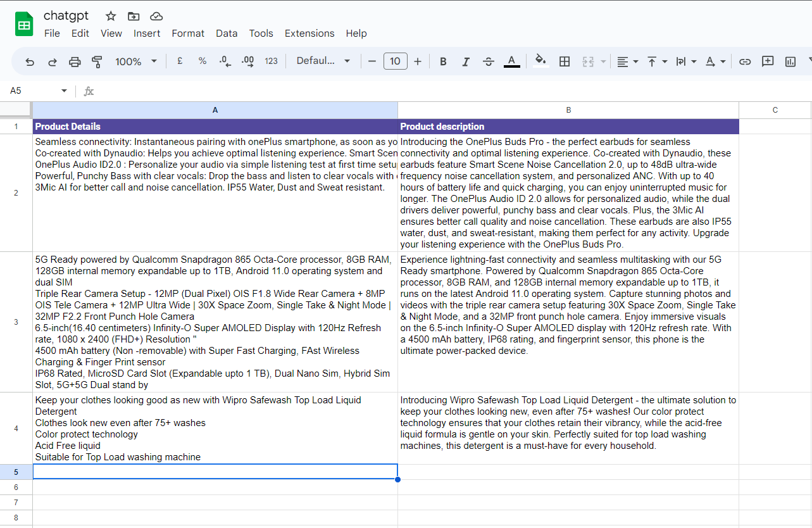Star the chatgpt document
Image resolution: width=812 pixels, height=528 pixels.
[111, 16]
